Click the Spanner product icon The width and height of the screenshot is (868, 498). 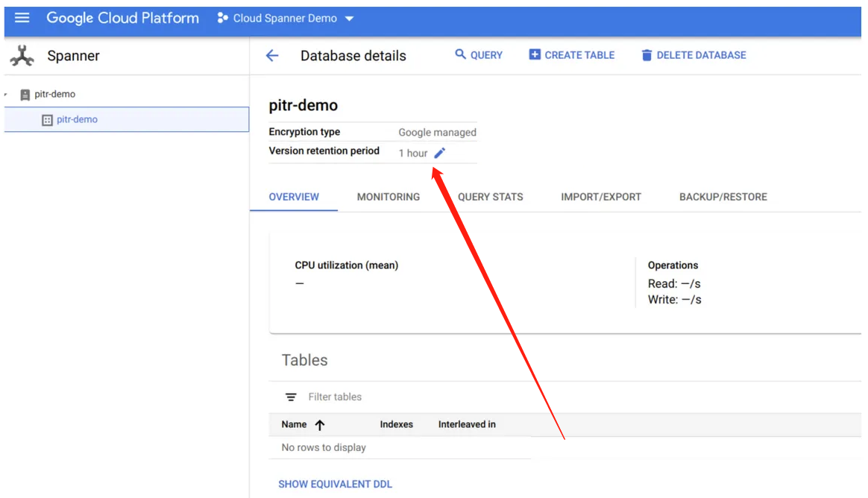(x=22, y=56)
